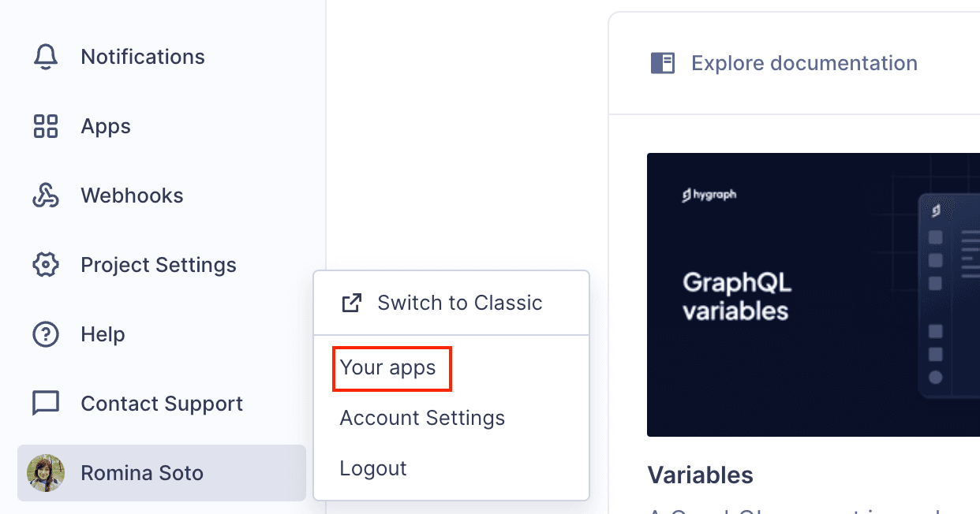
Task: Click the Switch to Classic external-link icon
Action: tap(351, 303)
